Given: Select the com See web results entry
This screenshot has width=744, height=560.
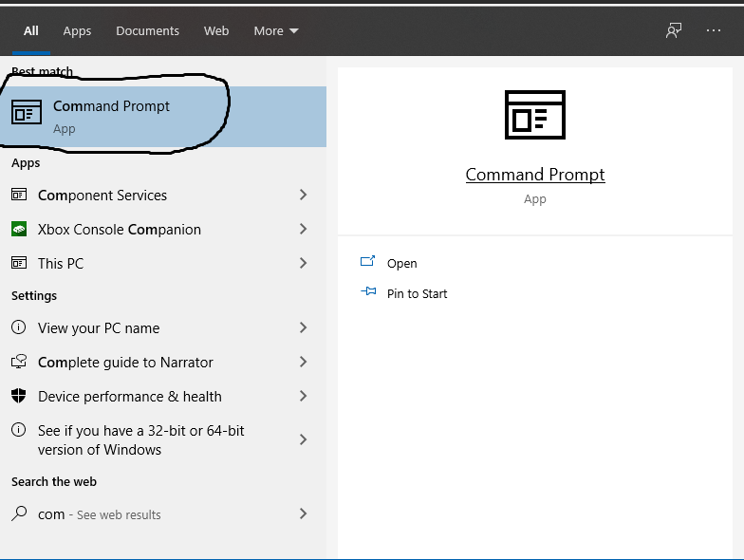Looking at the screenshot, I should click(163, 514).
